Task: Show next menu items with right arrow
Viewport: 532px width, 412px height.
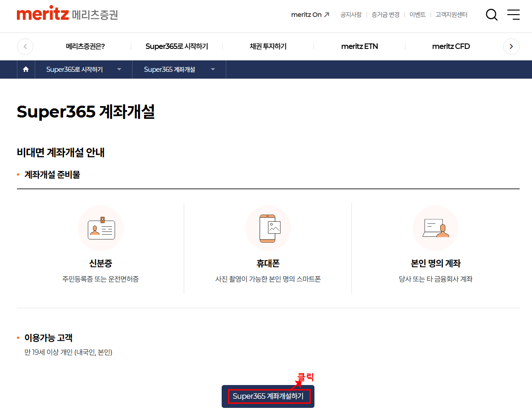Action: [511, 47]
